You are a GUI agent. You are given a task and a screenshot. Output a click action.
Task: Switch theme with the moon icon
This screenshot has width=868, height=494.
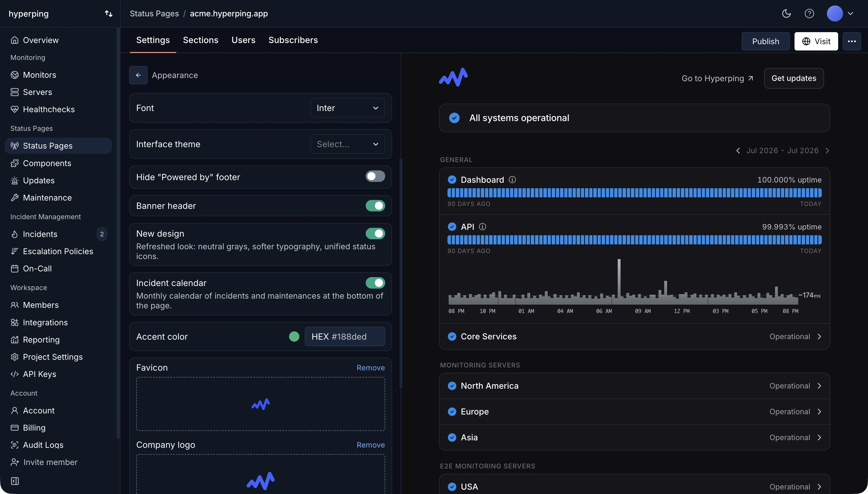click(786, 13)
